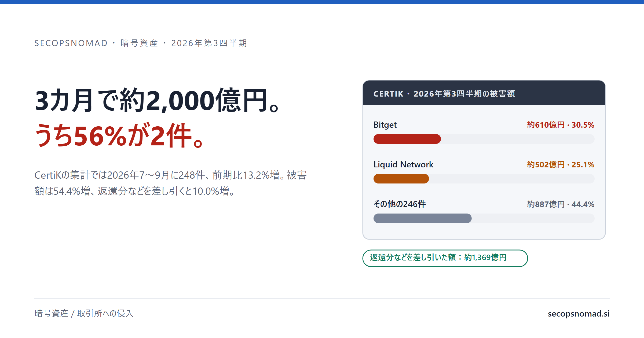Click the card header 'CERTIK・2026年第3四半期の被害額'
The image size is (644, 338).
tap(444, 94)
